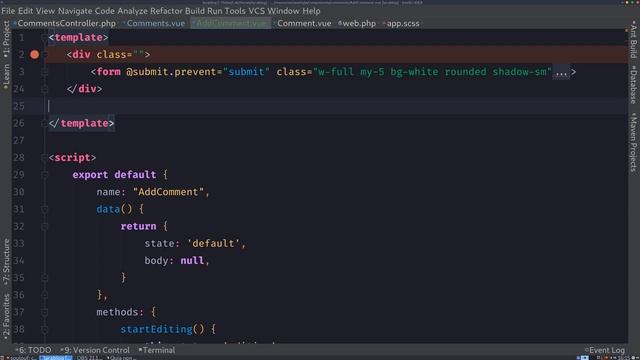The image size is (640, 360).
Task: Open the Code menu
Action: [104, 11]
